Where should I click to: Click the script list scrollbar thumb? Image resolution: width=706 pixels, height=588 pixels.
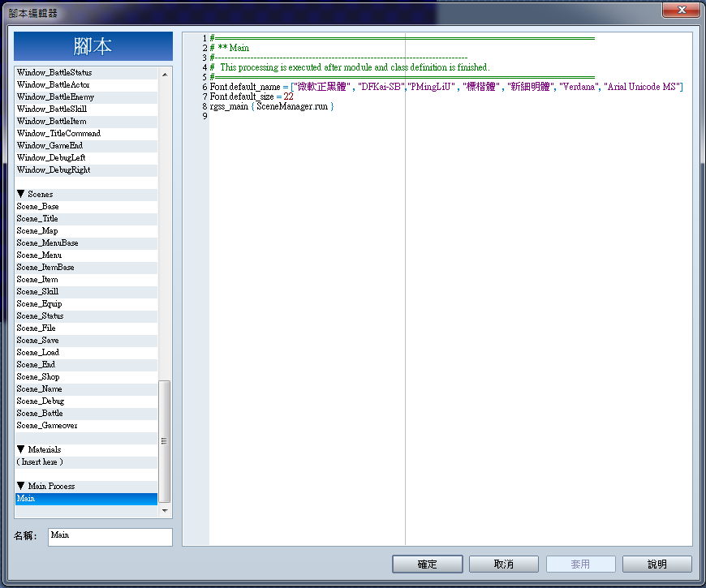pos(165,441)
